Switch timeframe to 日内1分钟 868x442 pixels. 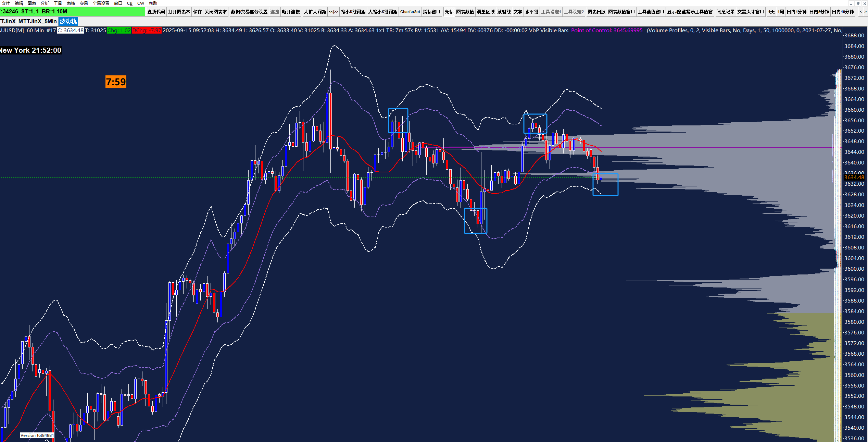796,12
